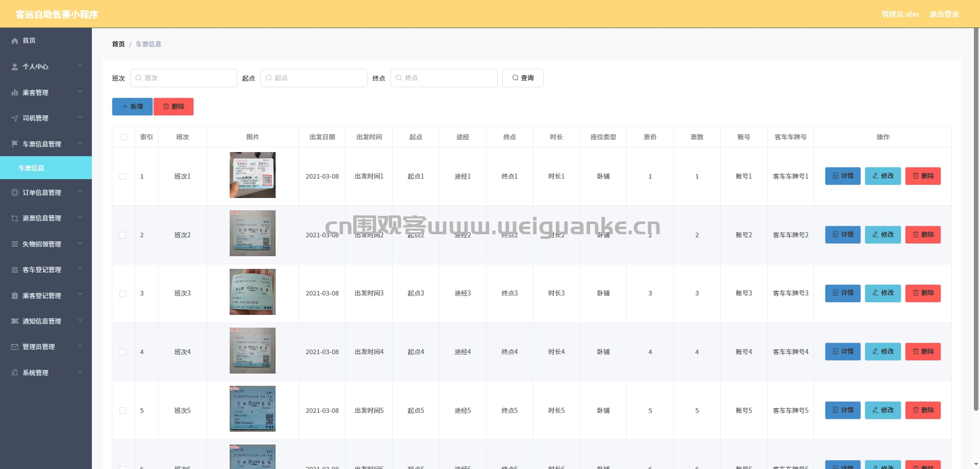Open the 管理员管理 menu
The height and width of the screenshot is (469, 980).
[x=46, y=347]
